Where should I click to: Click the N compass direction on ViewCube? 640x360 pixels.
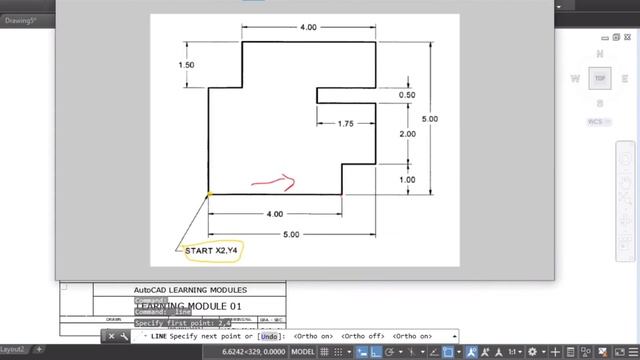tap(600, 54)
